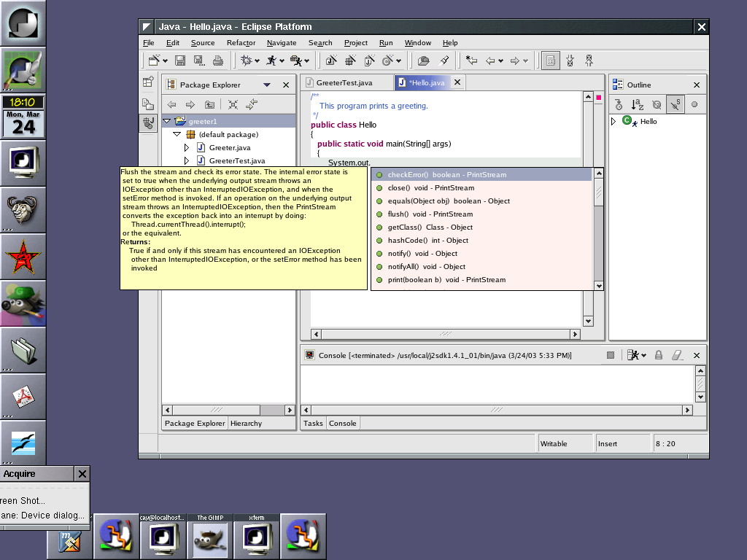Click the Forward navigation arrow in main toolbar
Image resolution: width=747 pixels, height=560 pixels.
click(x=514, y=61)
